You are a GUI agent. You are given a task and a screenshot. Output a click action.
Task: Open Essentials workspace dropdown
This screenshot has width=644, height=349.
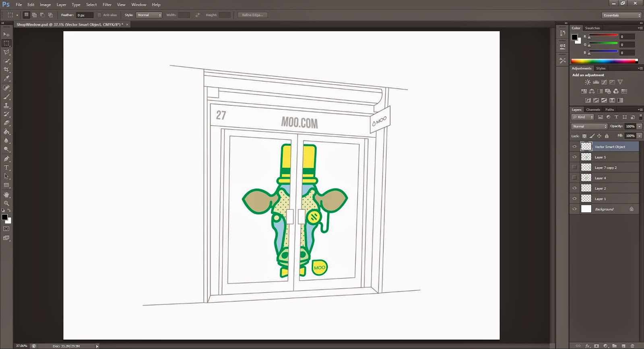(622, 15)
